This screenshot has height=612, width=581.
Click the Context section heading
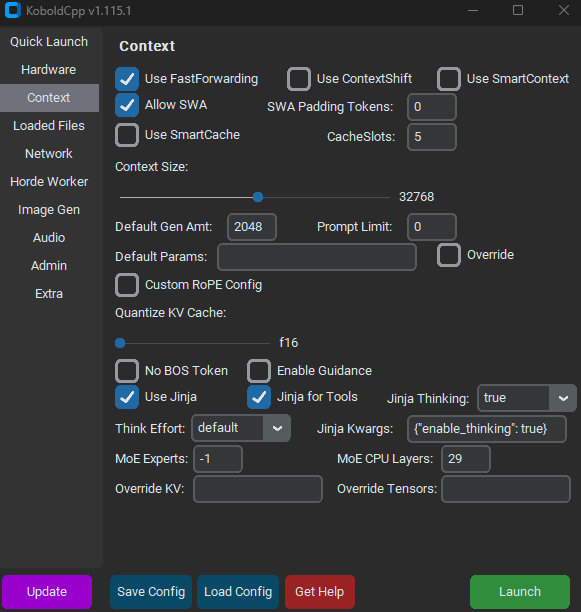click(147, 46)
